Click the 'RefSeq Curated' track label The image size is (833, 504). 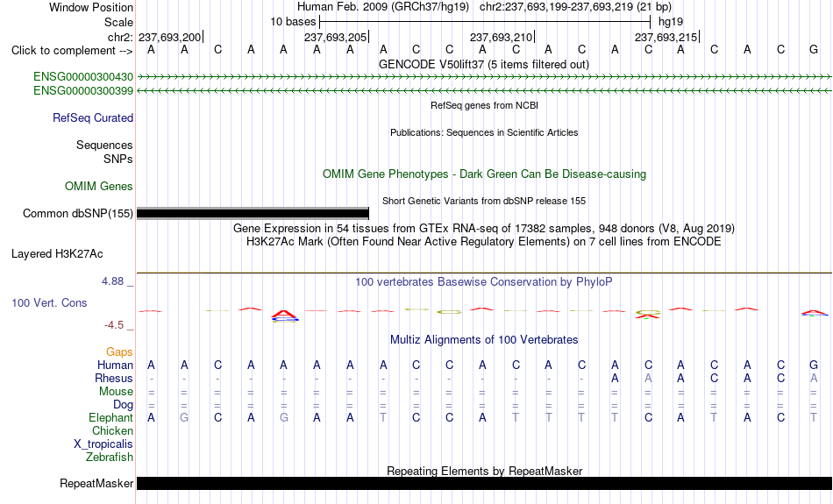[x=93, y=118]
